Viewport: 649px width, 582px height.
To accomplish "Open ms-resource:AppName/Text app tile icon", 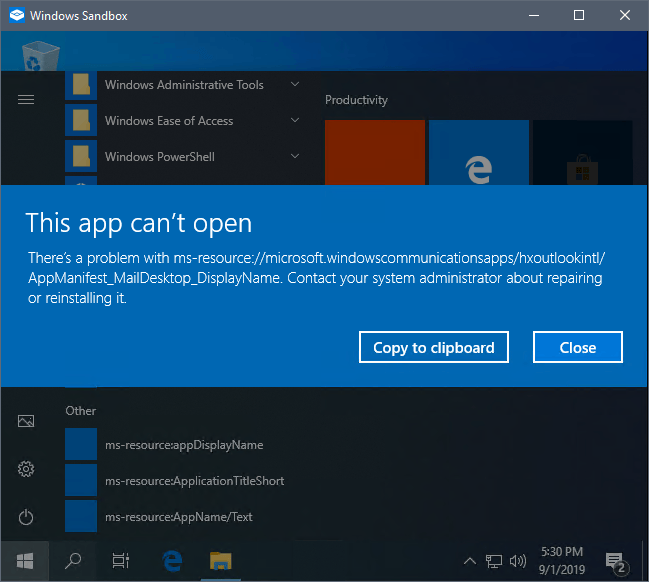I will [81, 516].
